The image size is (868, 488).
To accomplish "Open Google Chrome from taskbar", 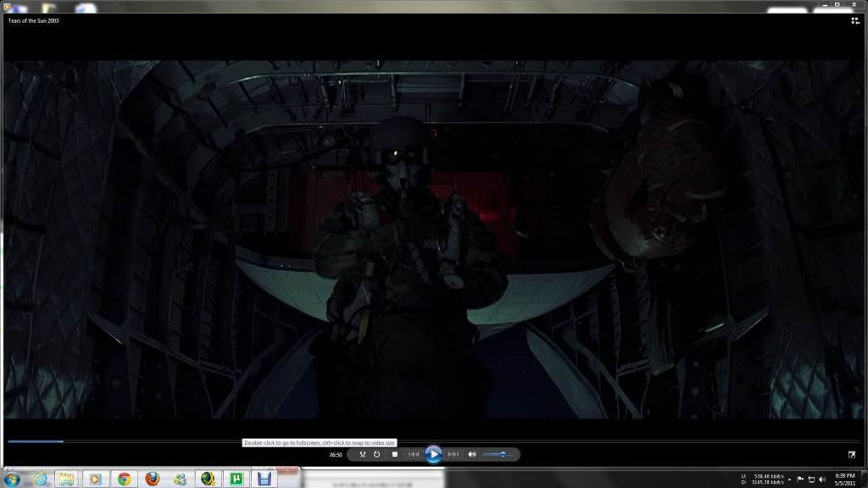I will click(124, 479).
